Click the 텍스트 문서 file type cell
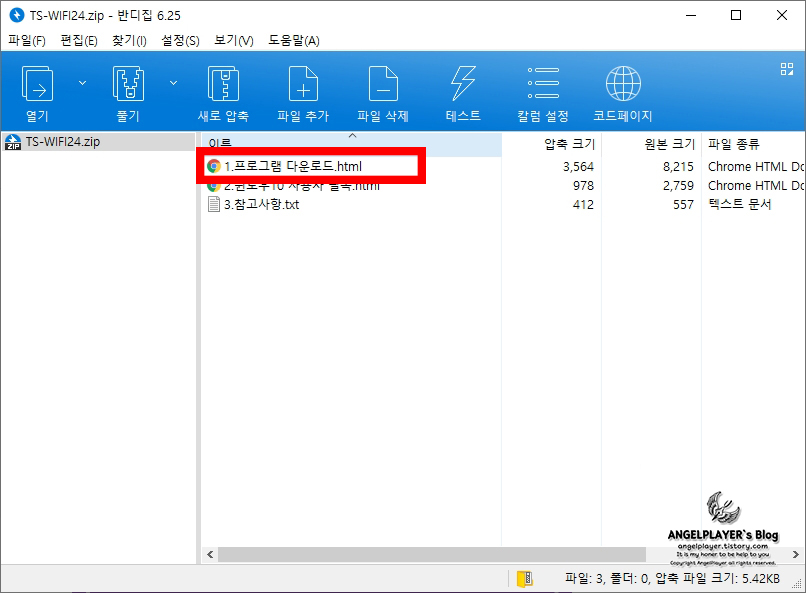This screenshot has height=593, width=806. (x=740, y=205)
